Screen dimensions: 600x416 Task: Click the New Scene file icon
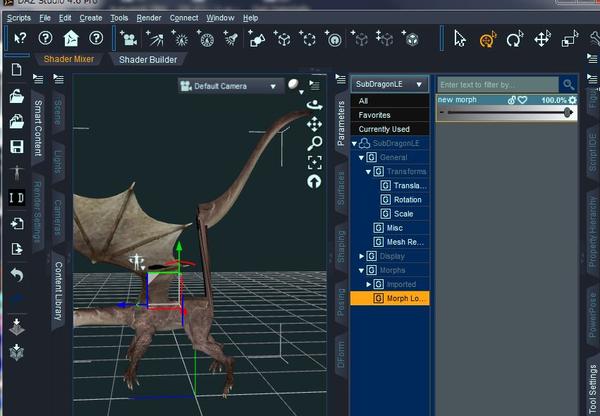pyautogui.click(x=16, y=70)
